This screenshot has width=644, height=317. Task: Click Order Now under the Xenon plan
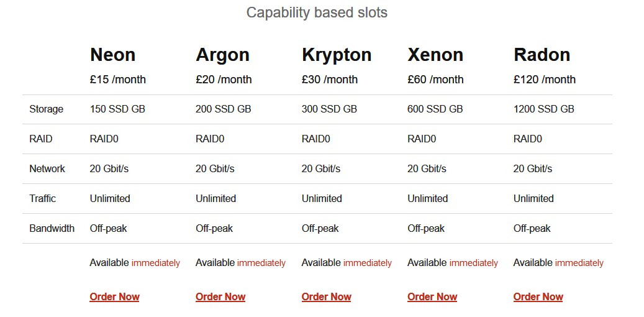pos(432,297)
